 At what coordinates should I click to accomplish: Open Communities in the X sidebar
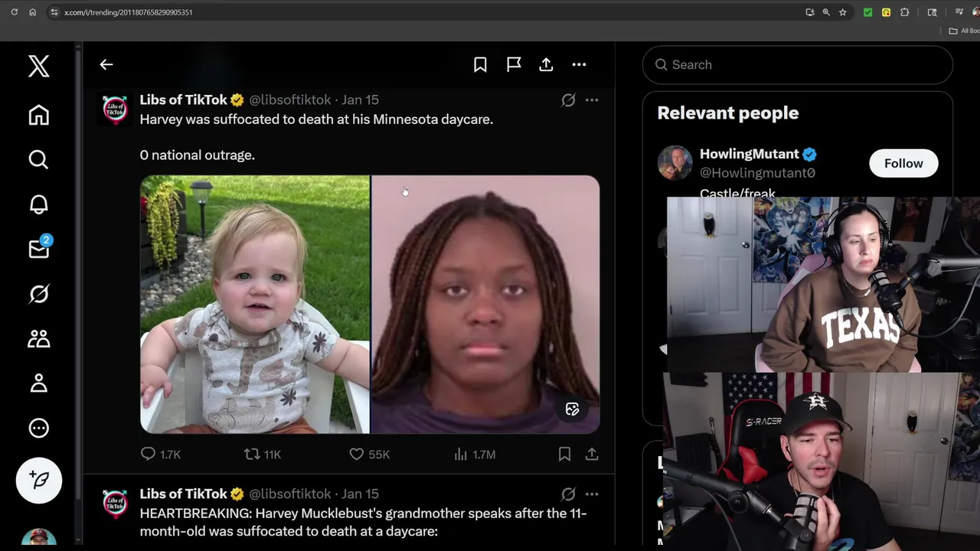tap(39, 338)
